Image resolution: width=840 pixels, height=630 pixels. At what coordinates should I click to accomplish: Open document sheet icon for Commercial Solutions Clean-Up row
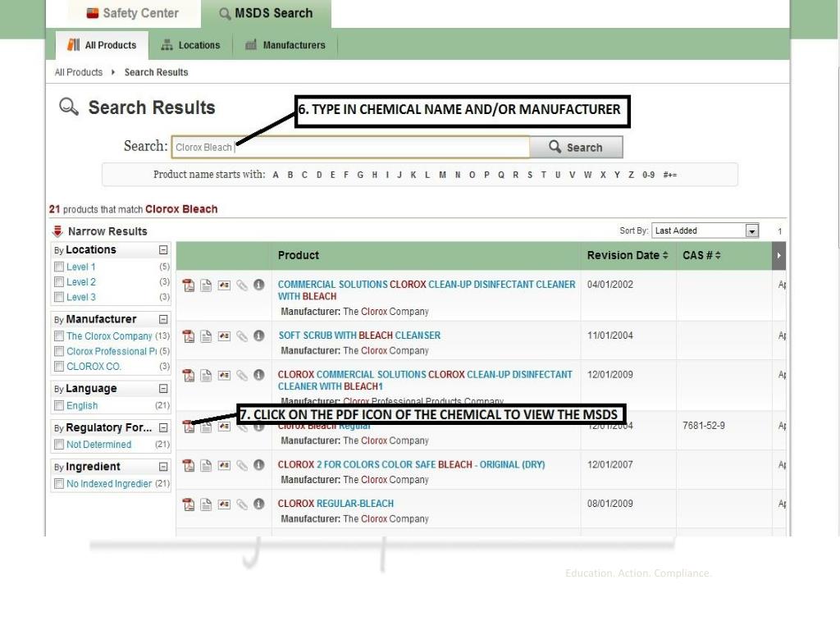[206, 285]
